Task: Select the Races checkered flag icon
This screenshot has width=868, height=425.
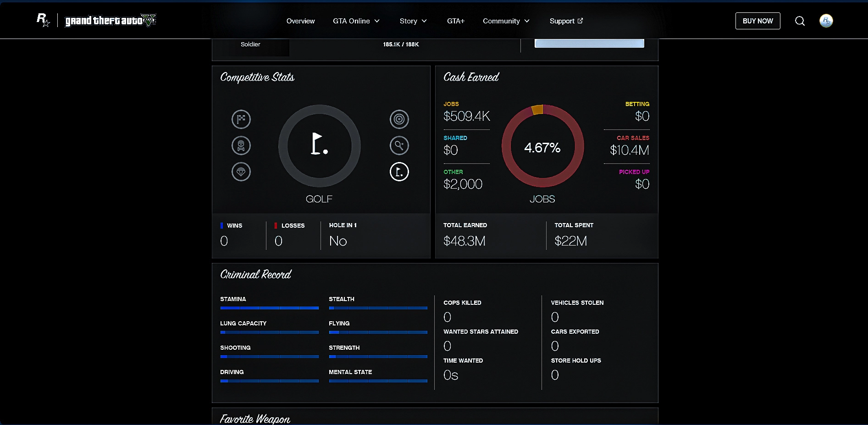Action: 241,119
